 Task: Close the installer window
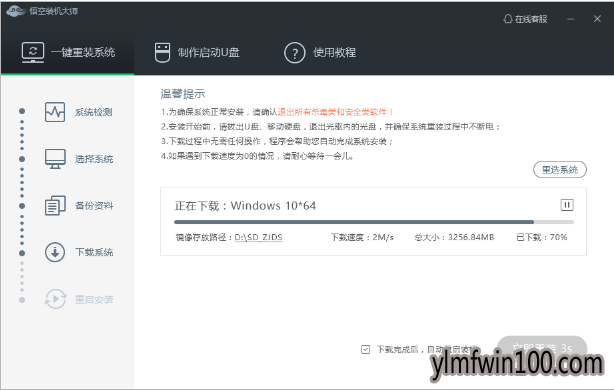point(597,19)
